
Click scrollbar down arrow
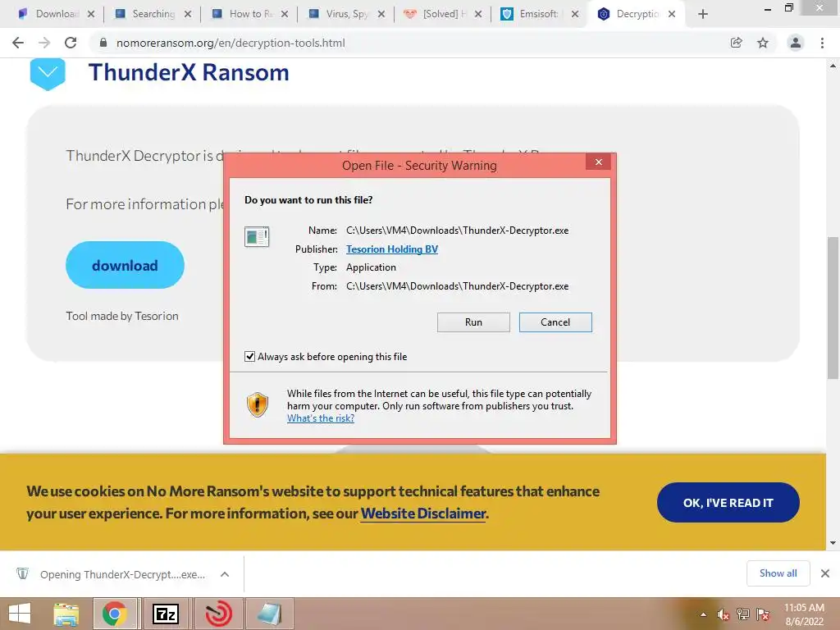click(x=833, y=543)
